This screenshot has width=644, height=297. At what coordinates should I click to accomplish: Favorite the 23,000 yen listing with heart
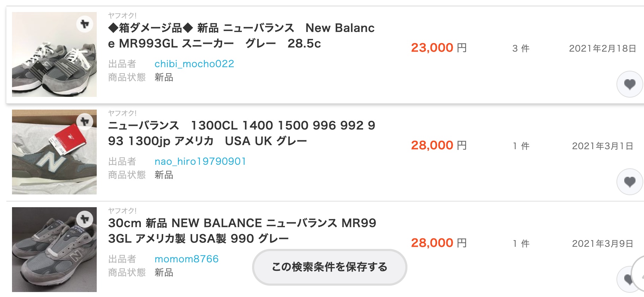(630, 84)
